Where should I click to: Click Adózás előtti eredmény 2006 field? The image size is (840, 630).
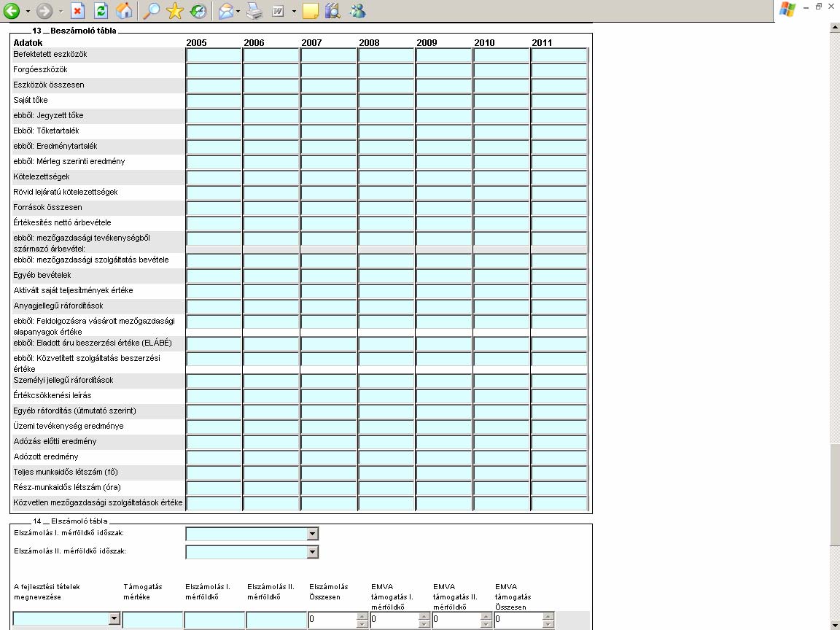point(271,441)
